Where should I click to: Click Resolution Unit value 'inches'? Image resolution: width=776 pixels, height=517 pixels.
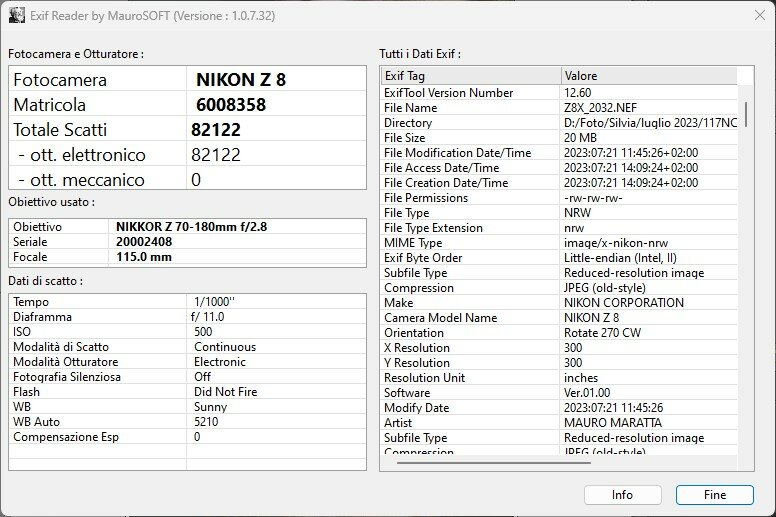[581, 378]
